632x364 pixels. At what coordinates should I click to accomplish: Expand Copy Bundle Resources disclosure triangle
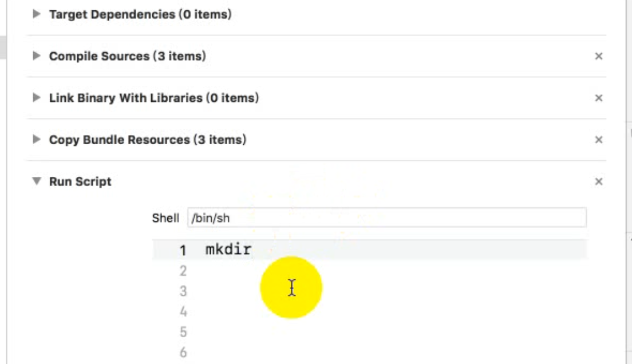[x=37, y=140]
